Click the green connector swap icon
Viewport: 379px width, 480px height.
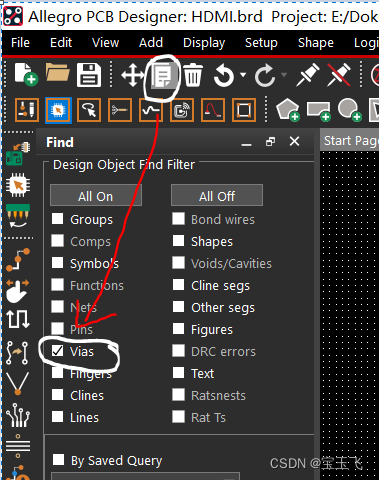tap(18, 216)
